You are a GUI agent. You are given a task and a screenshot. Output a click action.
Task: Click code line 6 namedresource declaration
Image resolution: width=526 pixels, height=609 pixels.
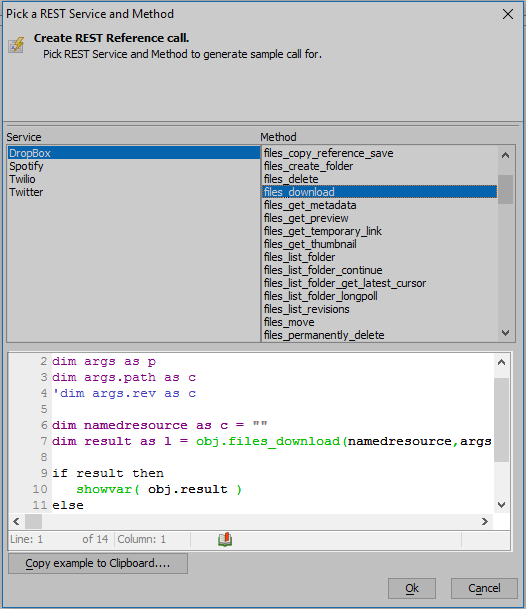[x=160, y=425]
